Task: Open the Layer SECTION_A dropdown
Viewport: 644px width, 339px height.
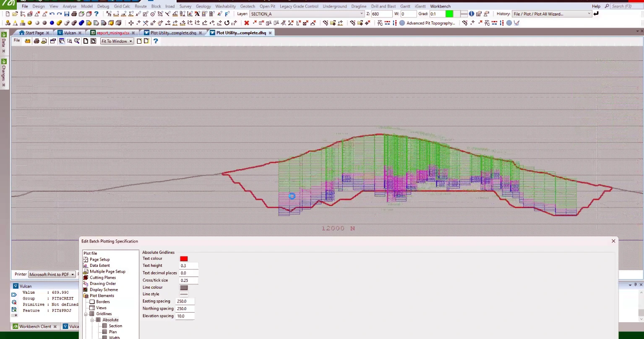Action: pos(307,14)
